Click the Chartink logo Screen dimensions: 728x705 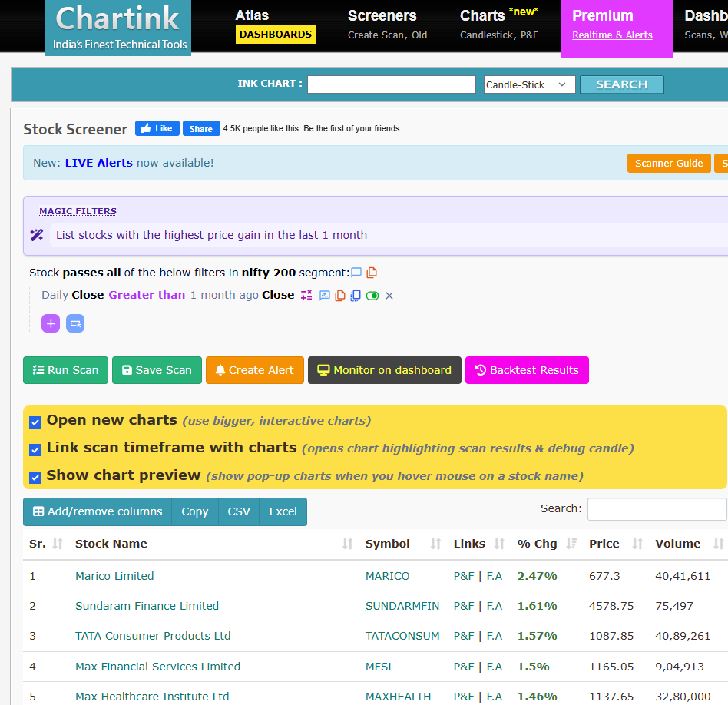pos(118,28)
